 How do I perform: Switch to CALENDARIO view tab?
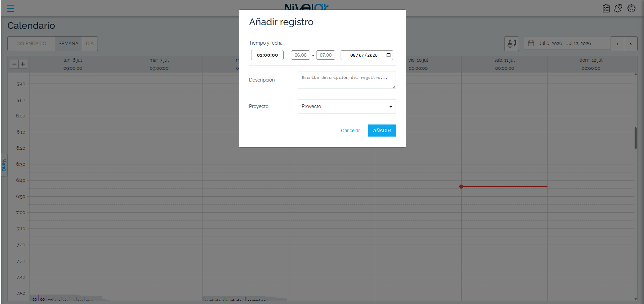[x=31, y=44]
